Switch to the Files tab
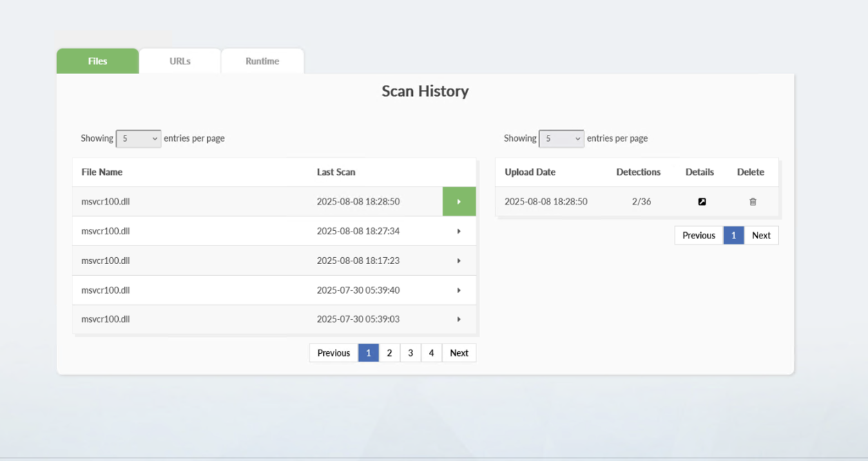 97,61
